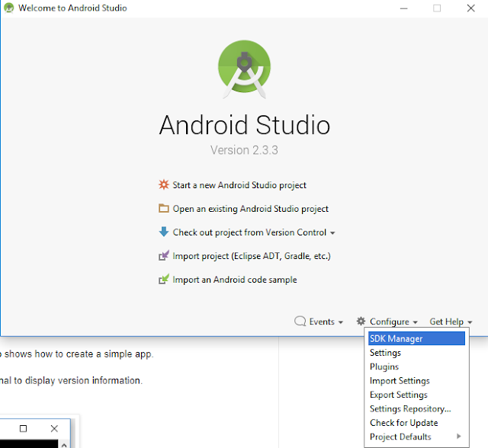The height and width of the screenshot is (448, 488).
Task: Start a new Android Studio project
Action: pos(239,185)
